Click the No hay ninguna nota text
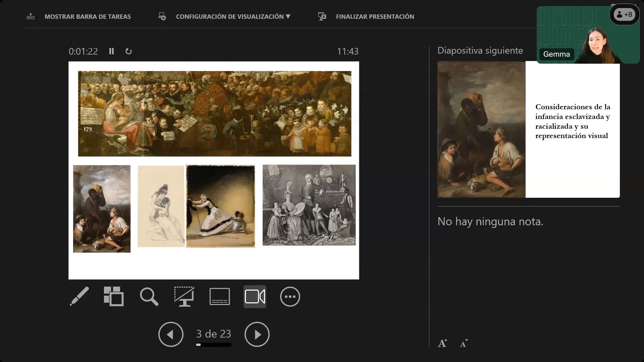The image size is (644, 362). tap(490, 222)
